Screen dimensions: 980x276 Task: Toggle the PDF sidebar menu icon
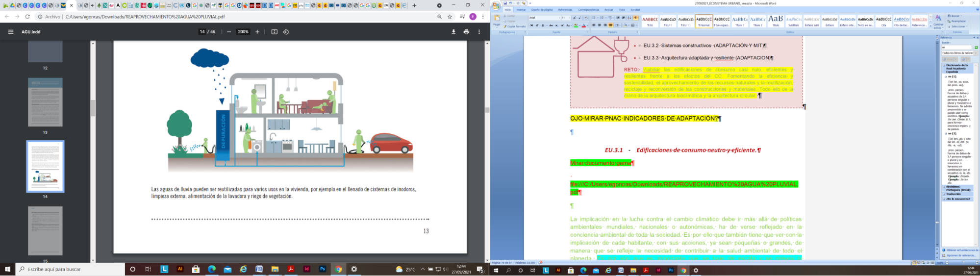(11, 32)
